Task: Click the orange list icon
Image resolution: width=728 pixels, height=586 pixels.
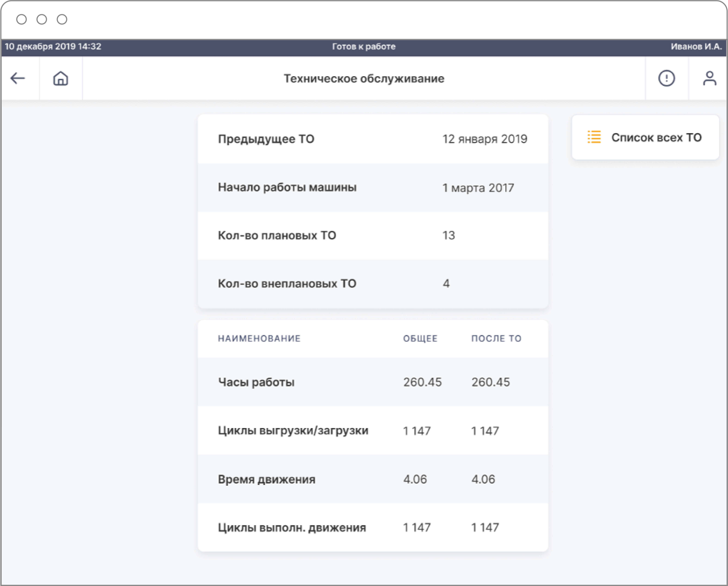Action: (594, 137)
